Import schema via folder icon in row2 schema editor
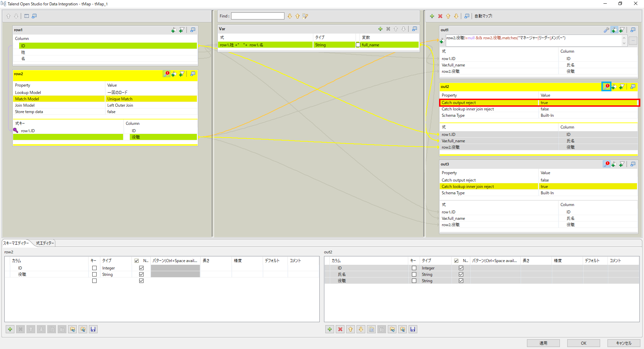644x349 pixels. pos(72,329)
